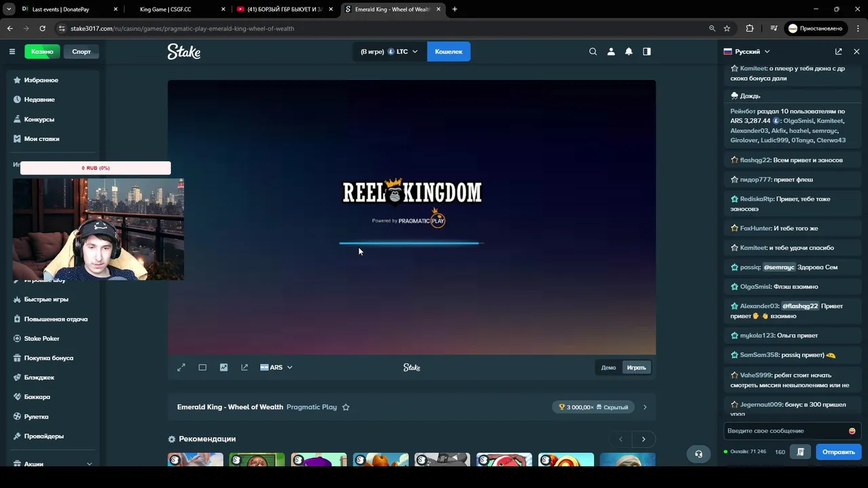Open the browser three-dot menu
The height and width of the screenshot is (488, 868).
tap(858, 28)
